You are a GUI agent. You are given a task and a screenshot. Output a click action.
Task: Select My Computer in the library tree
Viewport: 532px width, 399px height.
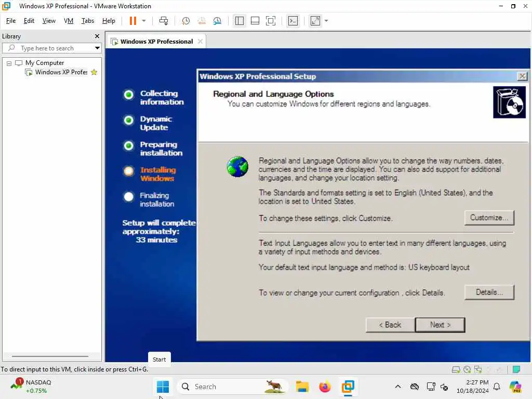pyautogui.click(x=45, y=63)
